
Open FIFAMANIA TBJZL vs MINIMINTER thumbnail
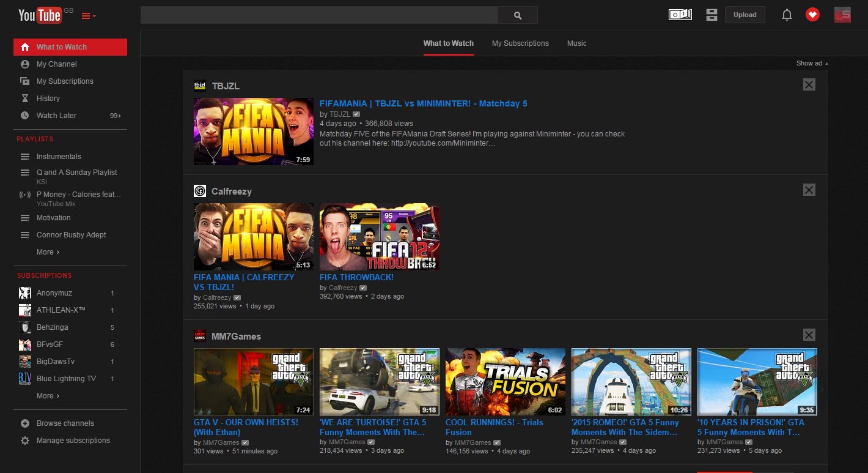(254, 132)
